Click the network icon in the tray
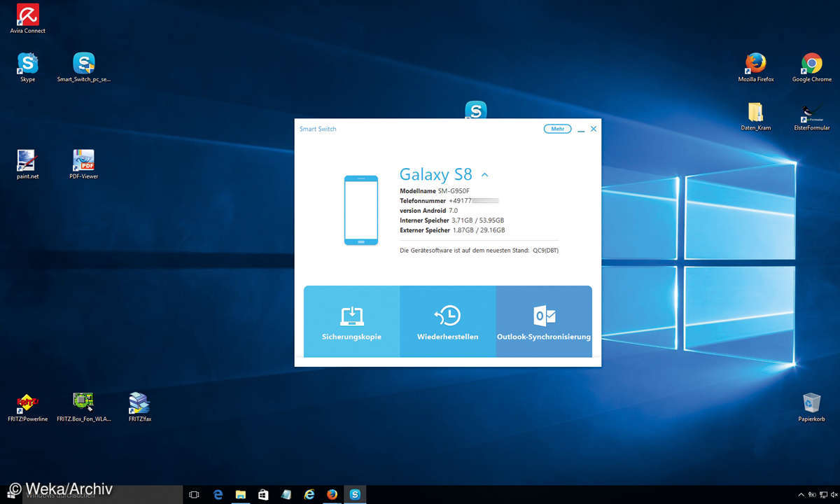The height and width of the screenshot is (504, 840). tap(822, 495)
